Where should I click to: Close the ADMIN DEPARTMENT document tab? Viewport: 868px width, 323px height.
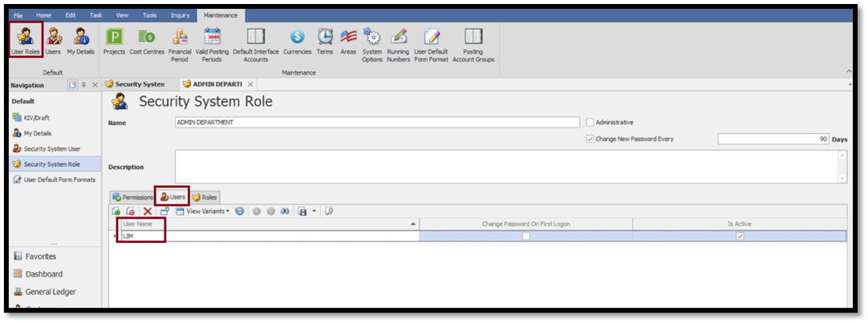[250, 84]
